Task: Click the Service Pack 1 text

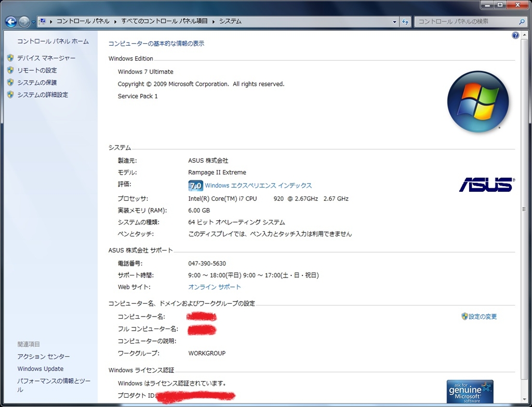Action: [x=138, y=96]
